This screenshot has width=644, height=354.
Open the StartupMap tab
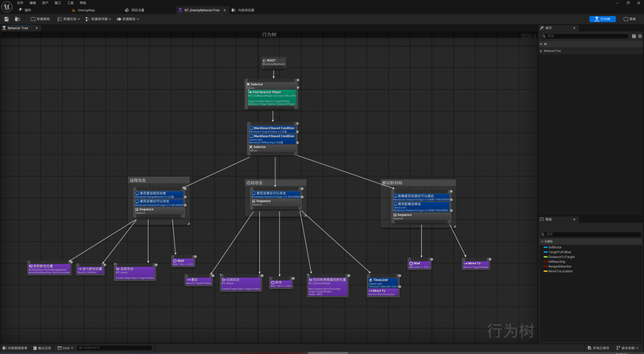(86, 10)
